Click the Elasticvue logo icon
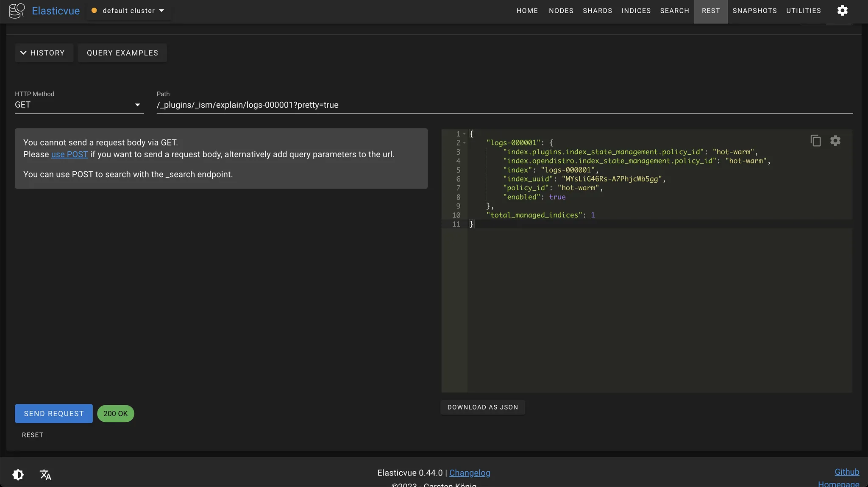This screenshot has width=868, height=487. tap(17, 11)
